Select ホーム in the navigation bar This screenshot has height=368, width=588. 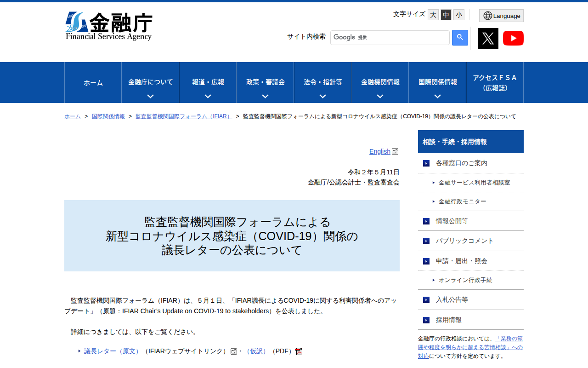click(93, 83)
